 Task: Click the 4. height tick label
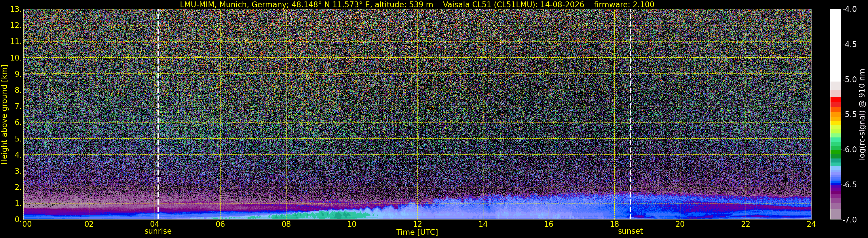tap(18, 155)
